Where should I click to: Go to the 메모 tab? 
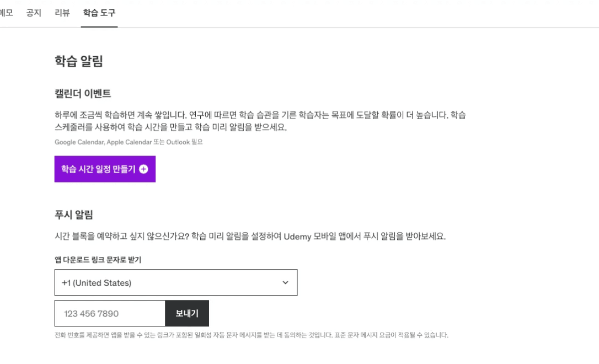pyautogui.click(x=6, y=13)
